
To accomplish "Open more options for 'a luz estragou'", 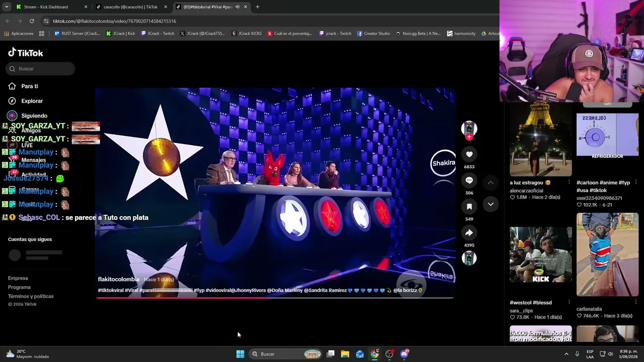I will tap(569, 183).
